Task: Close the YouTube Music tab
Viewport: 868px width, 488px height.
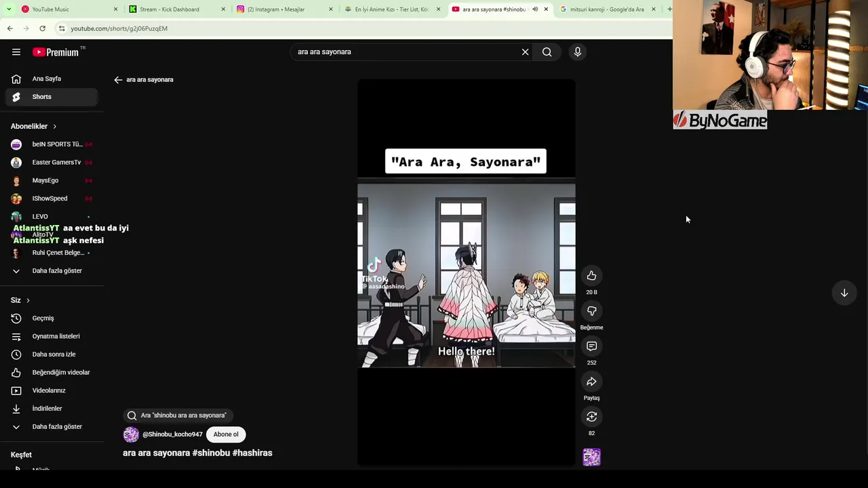Action: [115, 9]
